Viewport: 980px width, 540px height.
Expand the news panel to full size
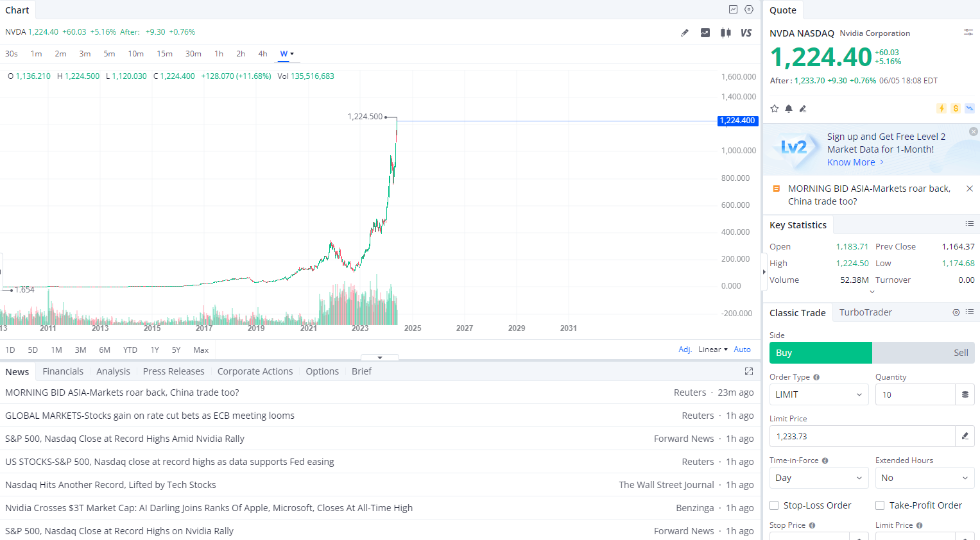click(x=749, y=371)
